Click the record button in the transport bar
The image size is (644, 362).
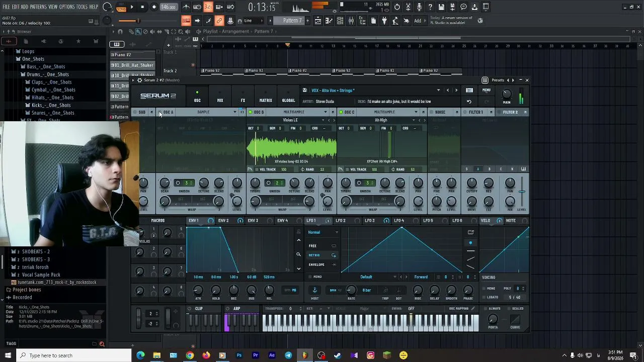(154, 7)
